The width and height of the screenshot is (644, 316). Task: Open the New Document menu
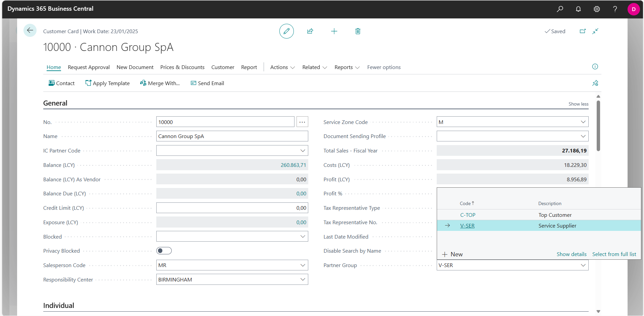pyautogui.click(x=135, y=67)
